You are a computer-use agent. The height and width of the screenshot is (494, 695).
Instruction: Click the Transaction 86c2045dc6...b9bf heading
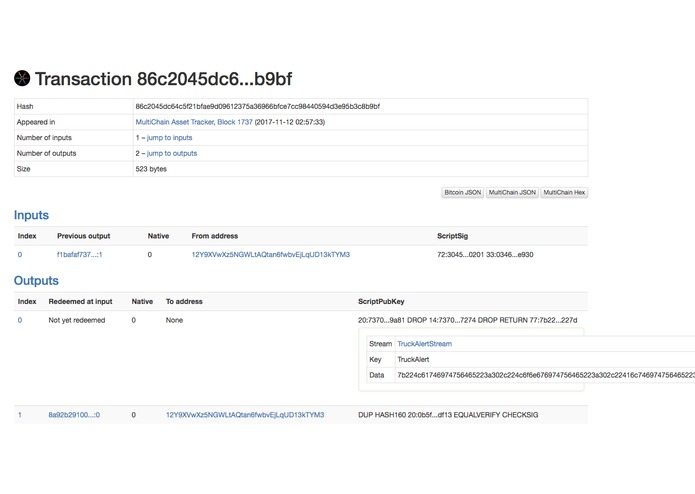163,79
